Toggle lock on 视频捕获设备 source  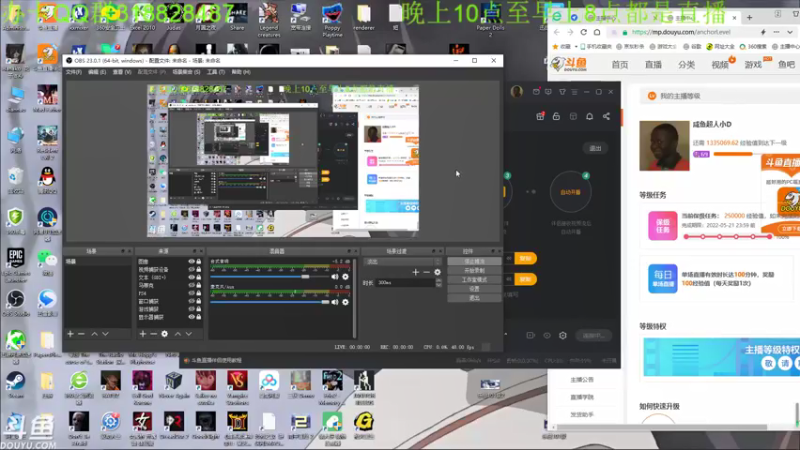click(x=198, y=269)
